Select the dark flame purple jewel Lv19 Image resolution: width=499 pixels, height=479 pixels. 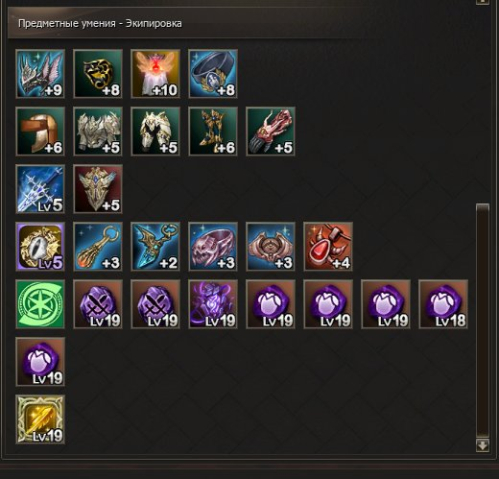click(213, 304)
